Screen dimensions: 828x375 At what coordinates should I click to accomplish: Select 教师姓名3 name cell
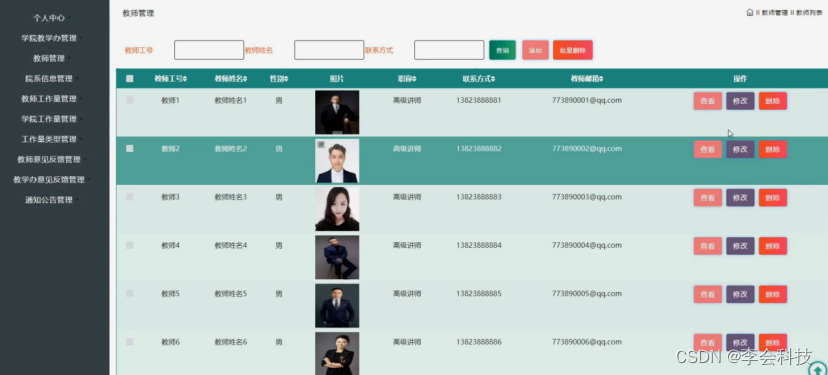point(231,197)
